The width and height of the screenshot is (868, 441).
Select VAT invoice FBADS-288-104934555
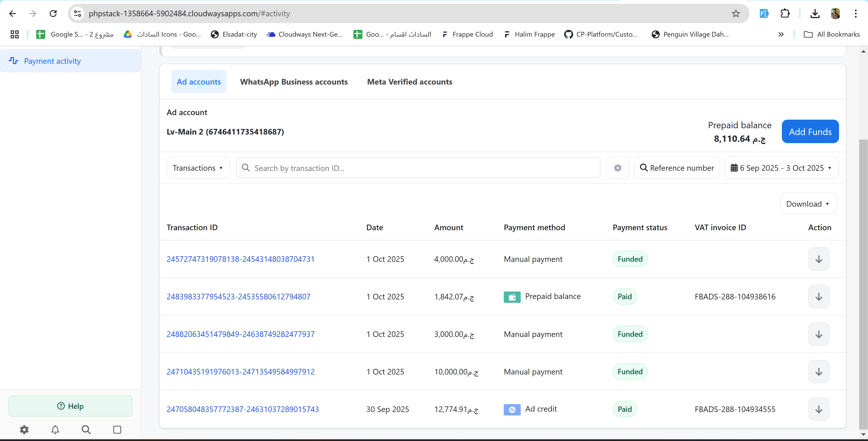(x=735, y=409)
